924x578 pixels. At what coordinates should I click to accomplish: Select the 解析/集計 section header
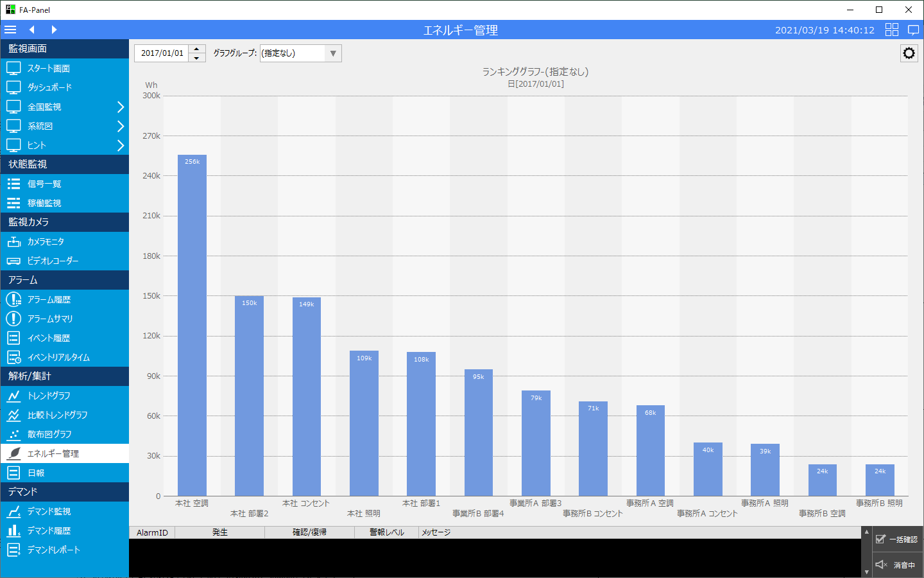[x=64, y=376]
